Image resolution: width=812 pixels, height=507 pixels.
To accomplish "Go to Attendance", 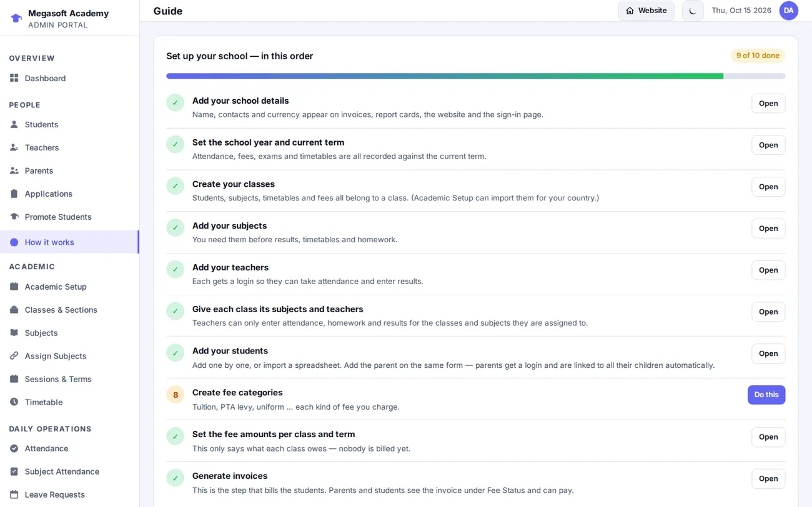I will point(69,448).
